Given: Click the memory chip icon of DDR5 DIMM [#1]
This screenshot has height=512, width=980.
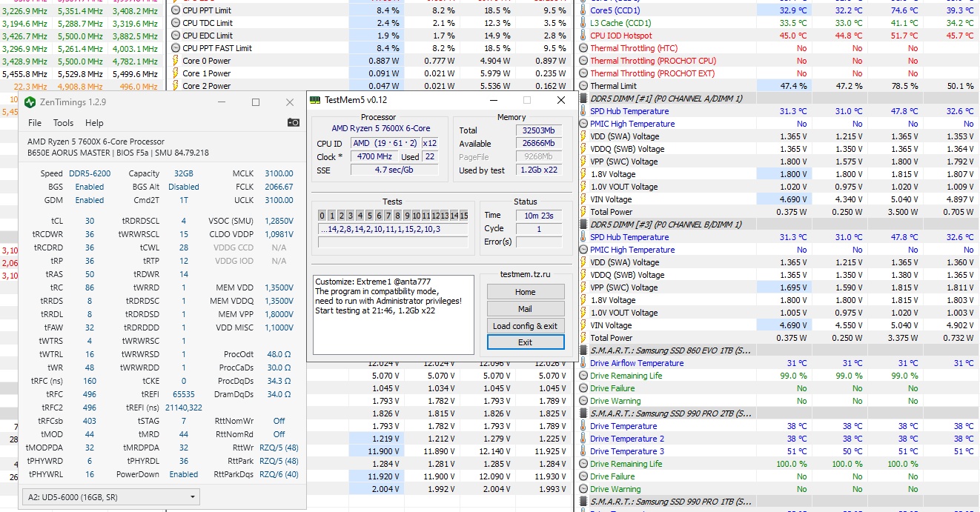Looking at the screenshot, I should pos(583,99).
